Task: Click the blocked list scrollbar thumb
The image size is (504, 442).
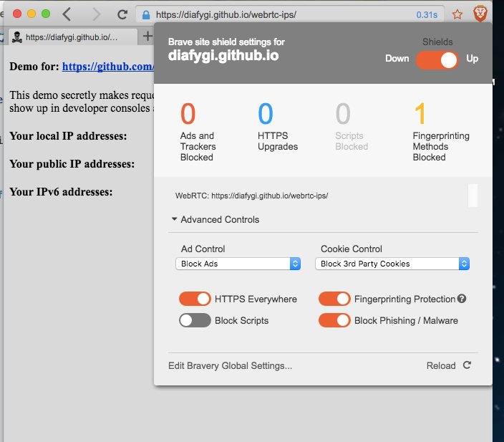Action: [x=472, y=196]
